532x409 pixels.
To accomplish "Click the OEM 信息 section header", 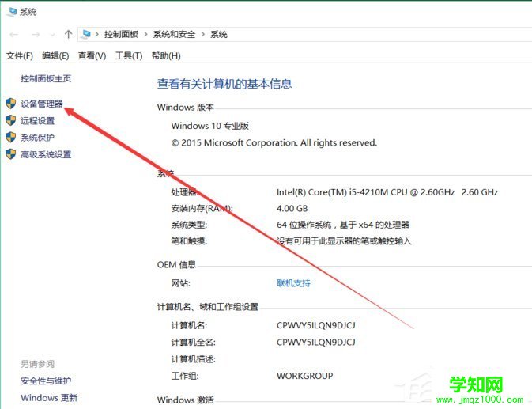I will coord(176,265).
